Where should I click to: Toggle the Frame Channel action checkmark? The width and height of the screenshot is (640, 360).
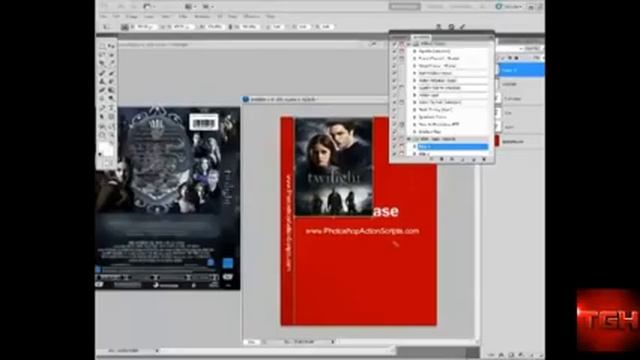(395, 58)
